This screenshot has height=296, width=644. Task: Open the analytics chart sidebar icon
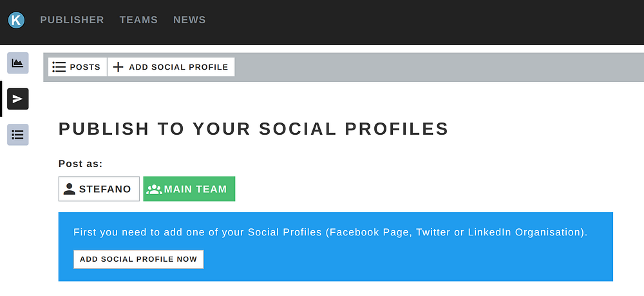pos(18,63)
